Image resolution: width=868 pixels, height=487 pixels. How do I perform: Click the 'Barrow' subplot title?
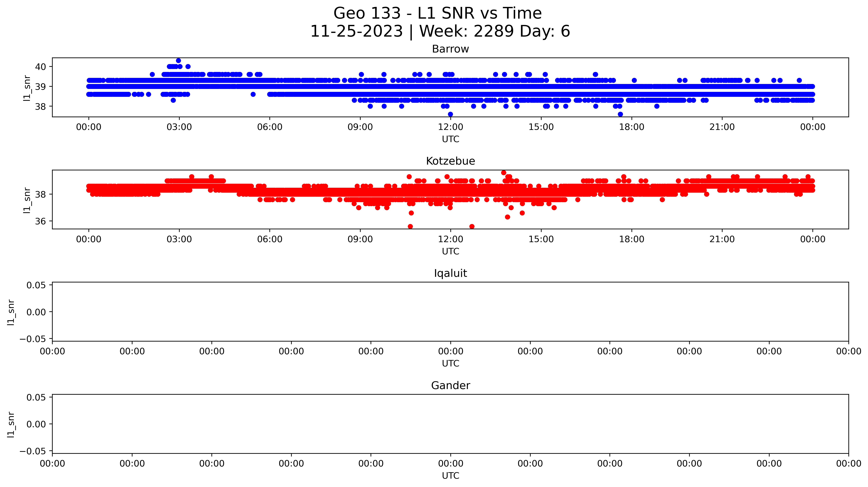451,49
